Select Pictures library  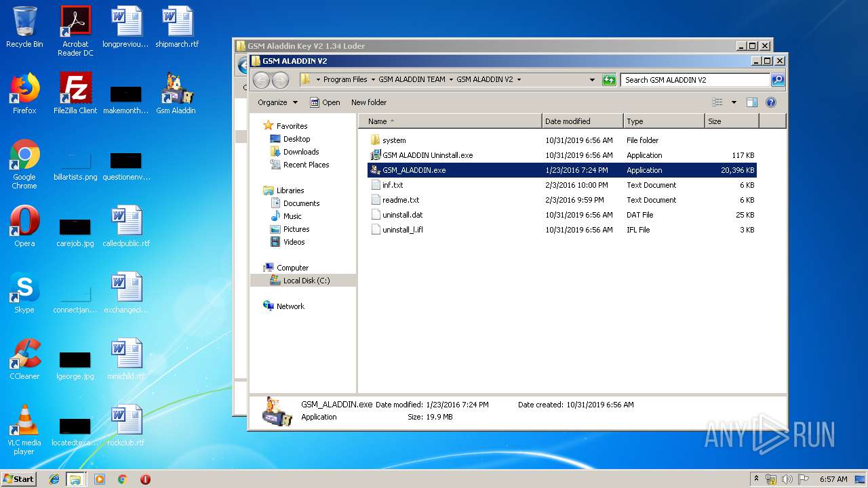coord(290,228)
